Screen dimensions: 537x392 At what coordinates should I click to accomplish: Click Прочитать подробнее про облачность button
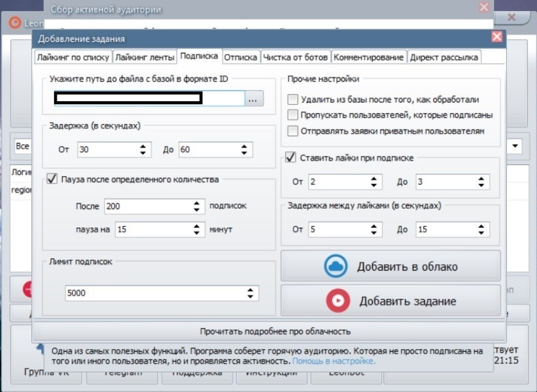(x=275, y=331)
